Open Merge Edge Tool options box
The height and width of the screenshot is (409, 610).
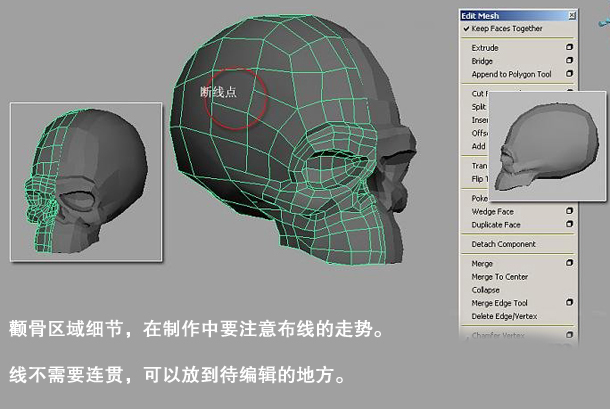tap(569, 302)
